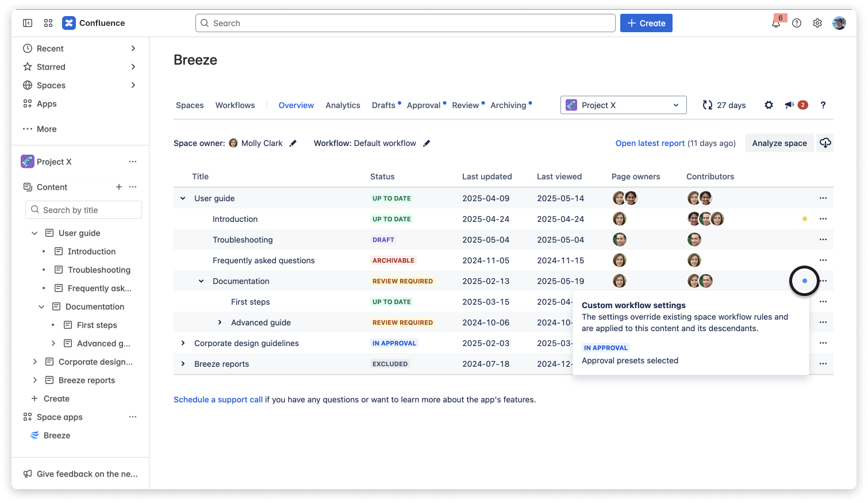Switch to the Analytics tab
Image resolution: width=868 pixels, height=503 pixels.
pyautogui.click(x=343, y=105)
